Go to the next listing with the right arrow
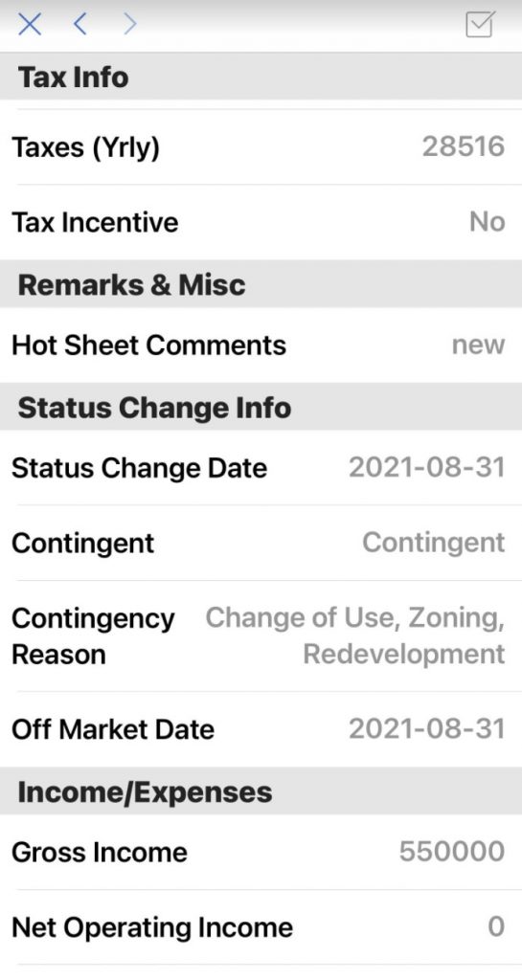 pos(129,24)
